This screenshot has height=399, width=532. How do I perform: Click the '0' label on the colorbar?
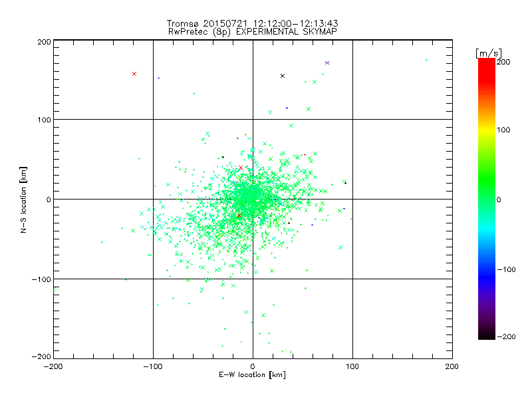[x=499, y=199]
